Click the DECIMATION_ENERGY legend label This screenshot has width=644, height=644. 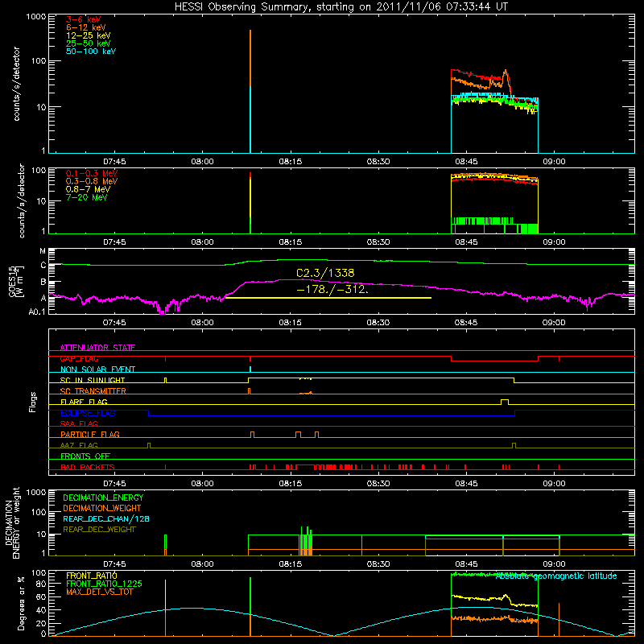(103, 497)
